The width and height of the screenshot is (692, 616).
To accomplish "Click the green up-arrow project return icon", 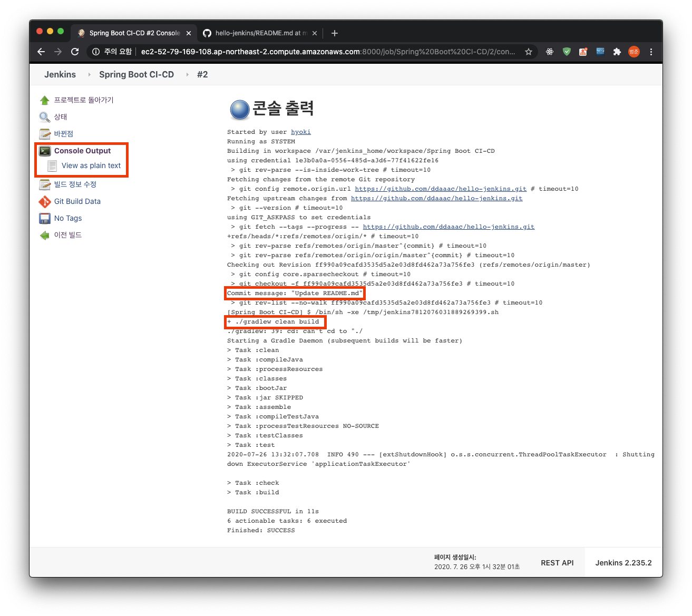I will [45, 100].
